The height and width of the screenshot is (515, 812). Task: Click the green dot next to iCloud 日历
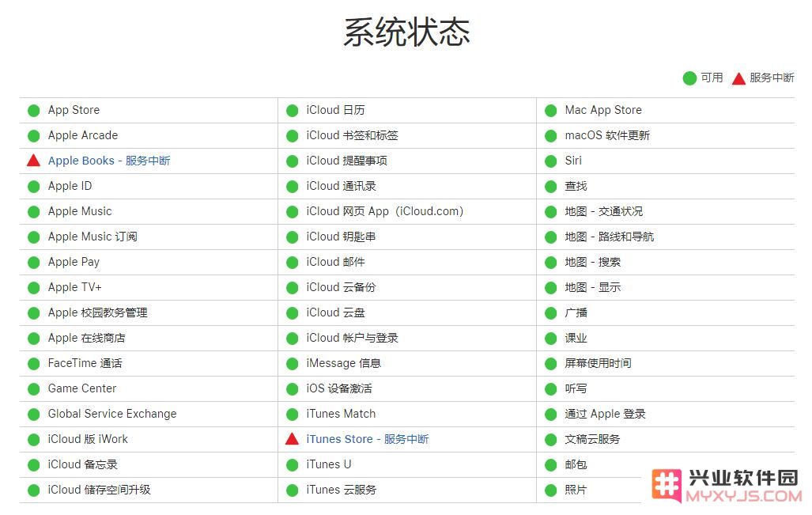coord(292,111)
